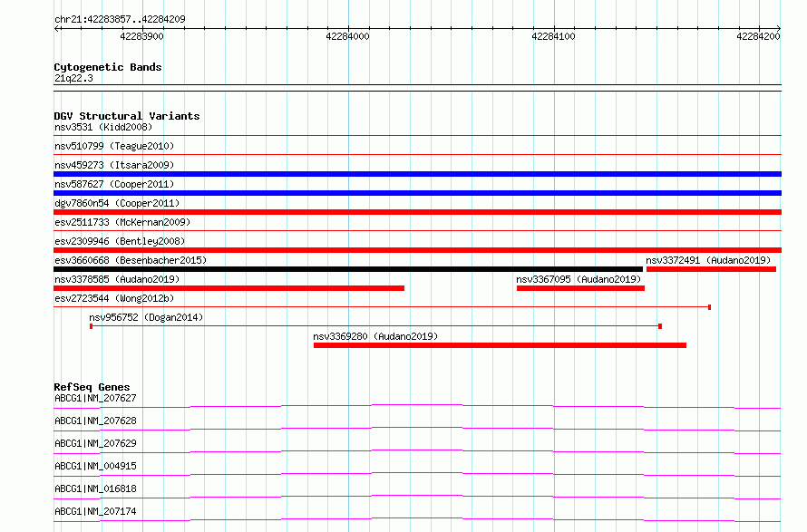Select the nsv510799 (Teague2010) variant label
The height and width of the screenshot is (532, 807).
click(x=114, y=146)
